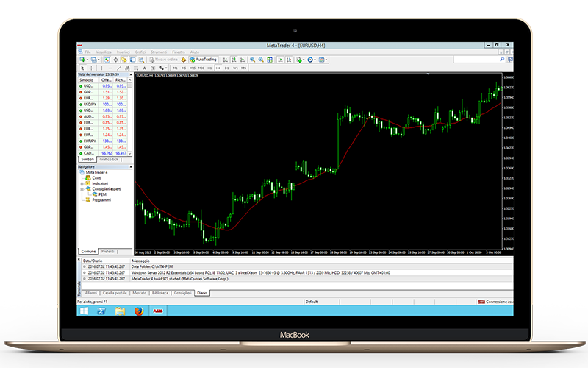Select USDJPY row in market watch

(102, 104)
